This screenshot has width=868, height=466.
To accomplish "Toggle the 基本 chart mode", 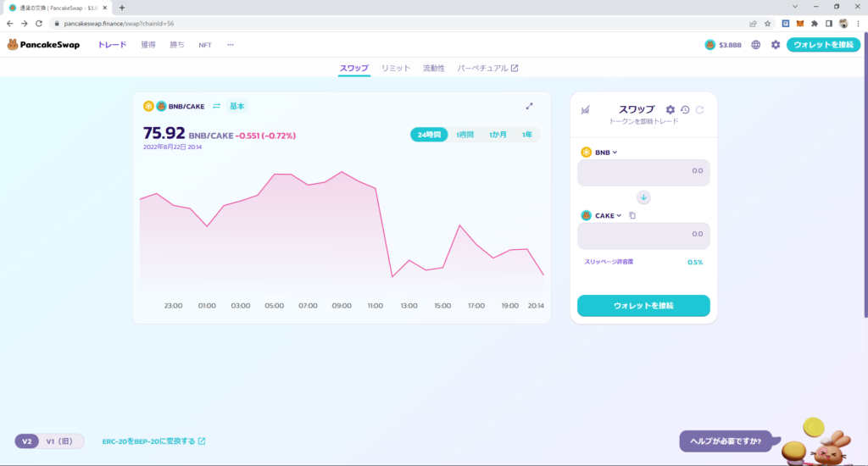I will pyautogui.click(x=237, y=106).
